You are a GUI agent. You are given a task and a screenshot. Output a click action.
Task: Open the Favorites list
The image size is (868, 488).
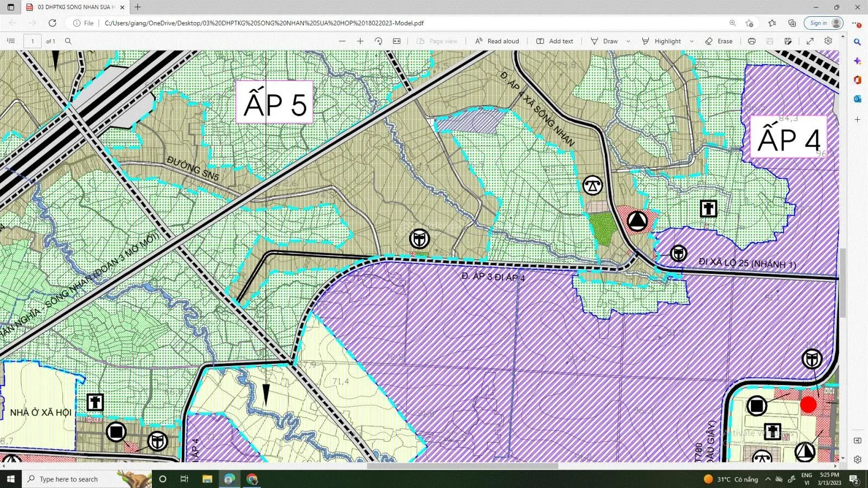(772, 23)
